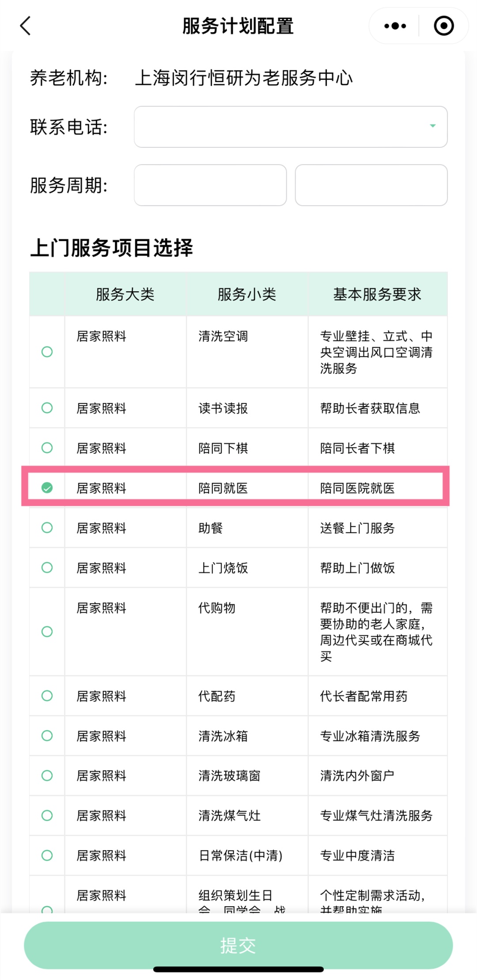This screenshot has height=980, width=477.
Task: Select the 代购物 service radio button
Action: (47, 632)
